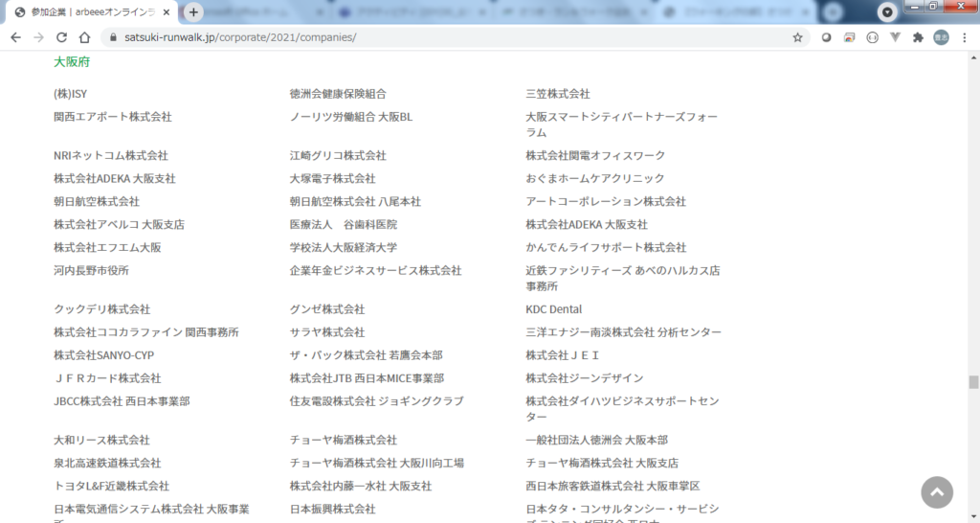Open a new tab with the plus button

(x=193, y=11)
